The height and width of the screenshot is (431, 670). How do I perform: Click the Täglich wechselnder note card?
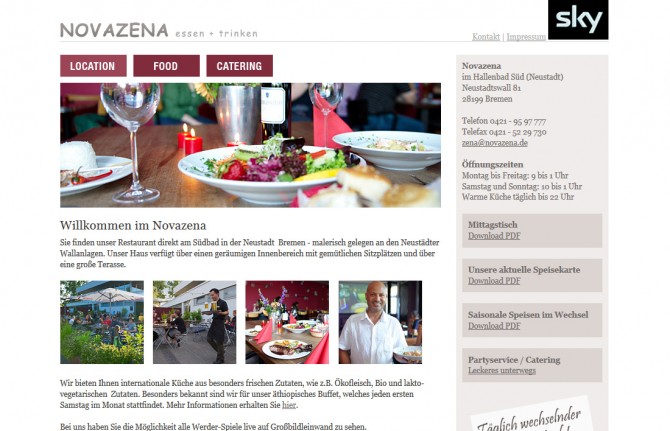coord(532,416)
